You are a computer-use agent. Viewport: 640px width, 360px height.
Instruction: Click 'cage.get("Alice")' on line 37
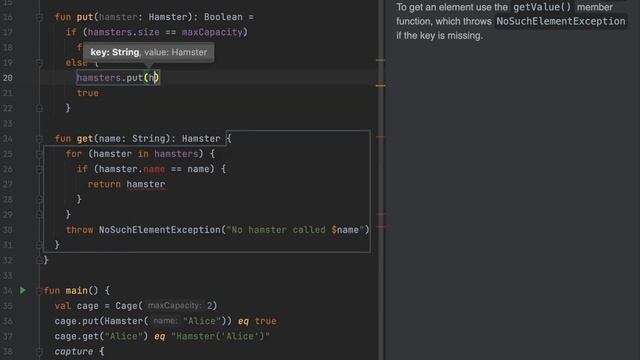click(102, 336)
